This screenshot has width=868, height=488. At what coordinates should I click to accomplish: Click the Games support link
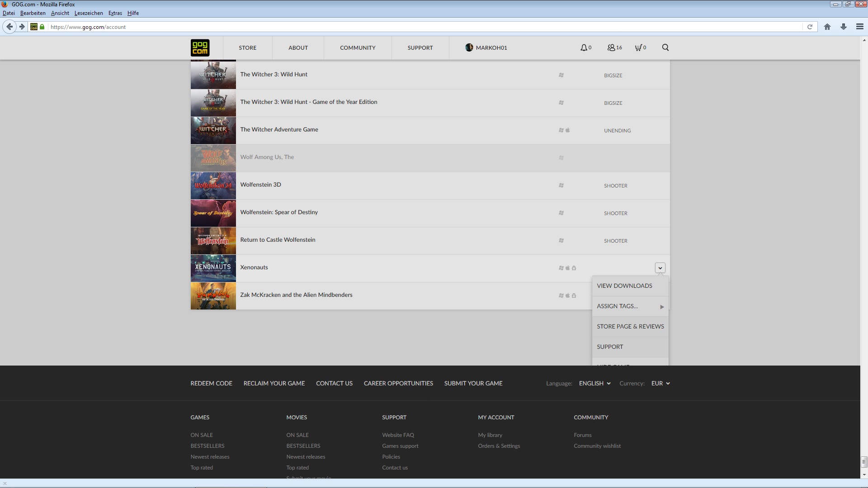(400, 446)
